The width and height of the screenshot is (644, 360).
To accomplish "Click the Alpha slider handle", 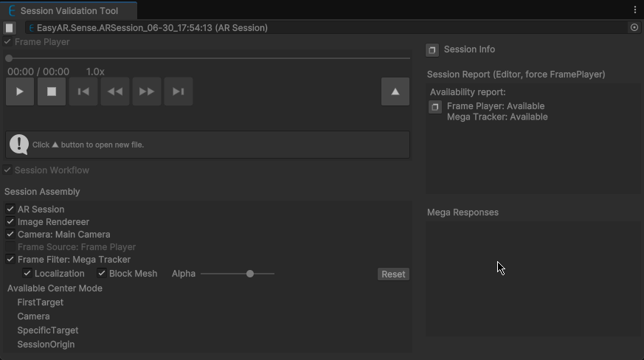I will [x=250, y=274].
